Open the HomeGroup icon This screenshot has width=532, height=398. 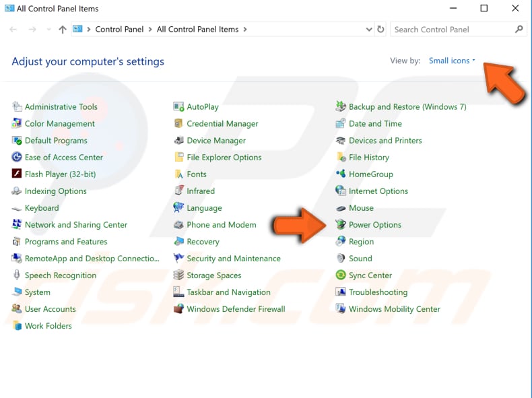341,174
